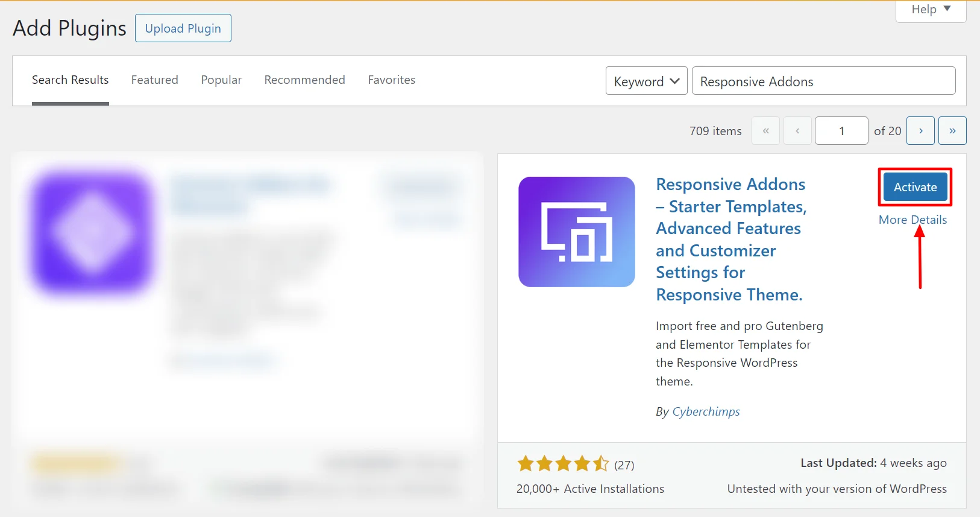Screen dimensions: 980x517
Task: Click the Gutenberg and Elementor plugin description
Action: point(740,354)
